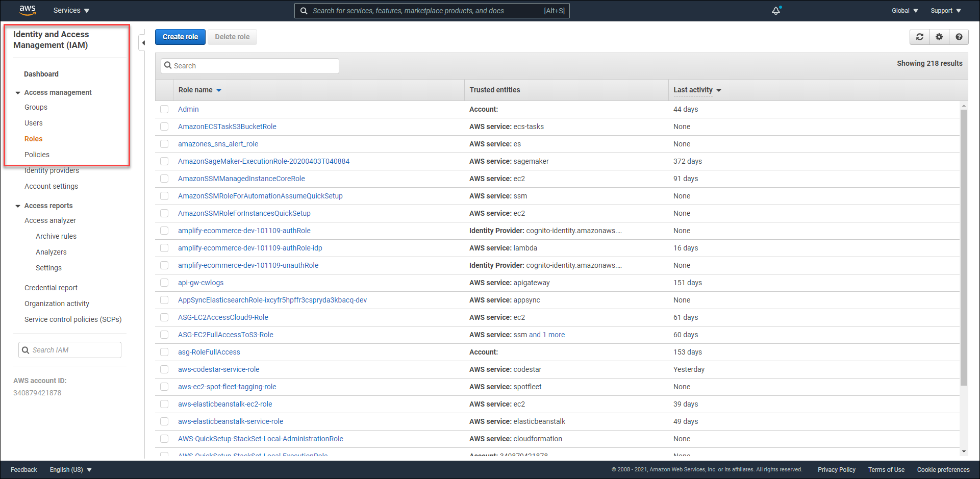Click Trusted entities column header

pyautogui.click(x=495, y=90)
